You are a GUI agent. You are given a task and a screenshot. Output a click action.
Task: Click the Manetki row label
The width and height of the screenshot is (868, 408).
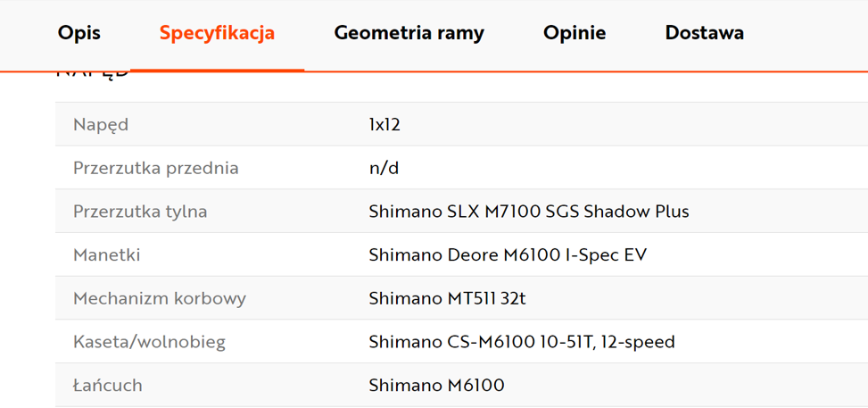click(x=106, y=255)
